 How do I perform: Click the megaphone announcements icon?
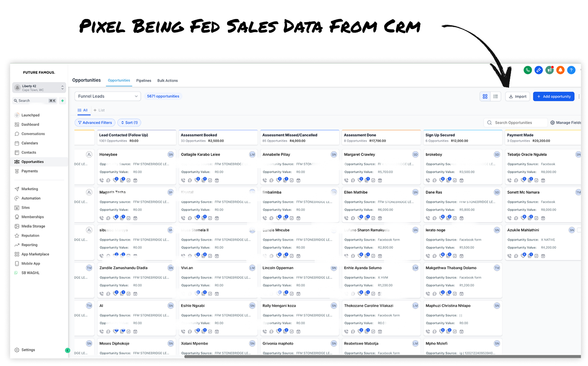(x=549, y=70)
